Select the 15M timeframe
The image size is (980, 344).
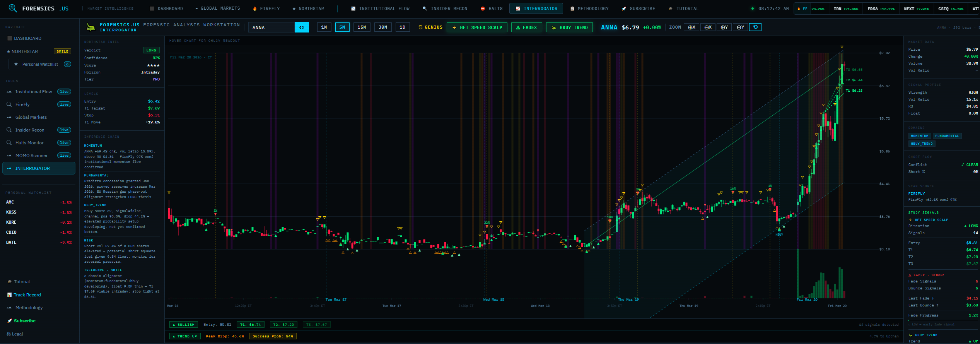(362, 27)
